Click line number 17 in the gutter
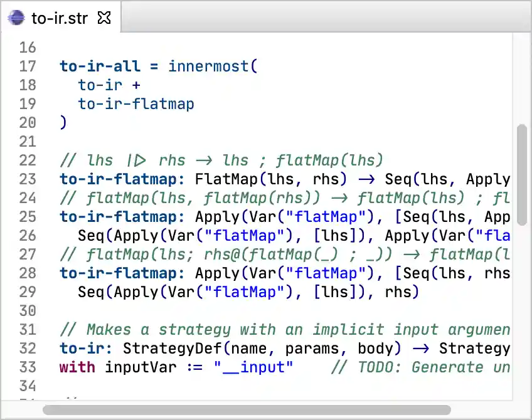This screenshot has height=420, width=532. (x=28, y=66)
